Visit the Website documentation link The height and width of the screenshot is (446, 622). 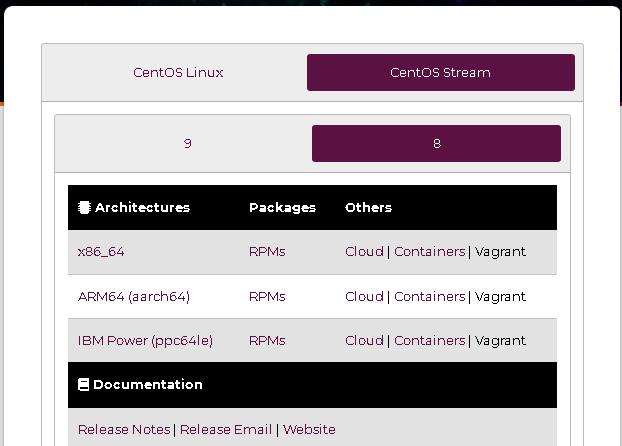[x=309, y=430]
